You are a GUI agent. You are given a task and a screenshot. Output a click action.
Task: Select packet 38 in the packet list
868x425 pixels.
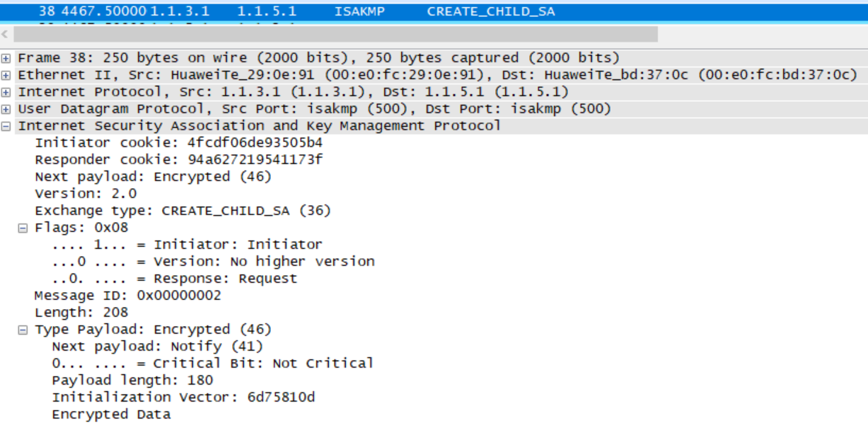(x=212, y=10)
